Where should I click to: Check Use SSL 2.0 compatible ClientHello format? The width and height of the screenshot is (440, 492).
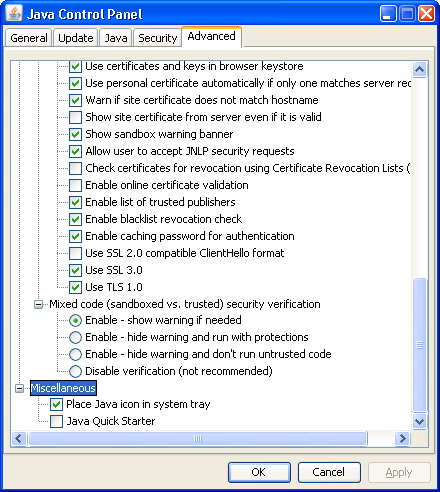(x=75, y=253)
